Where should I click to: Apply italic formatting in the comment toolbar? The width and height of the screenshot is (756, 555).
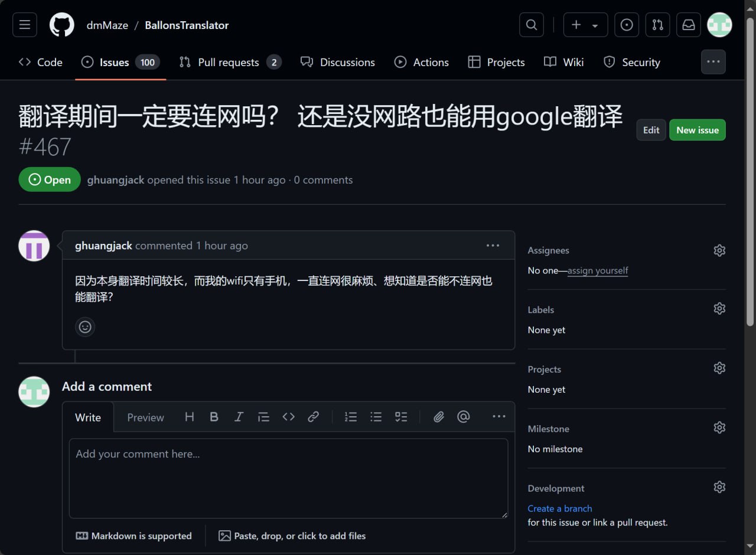point(239,416)
